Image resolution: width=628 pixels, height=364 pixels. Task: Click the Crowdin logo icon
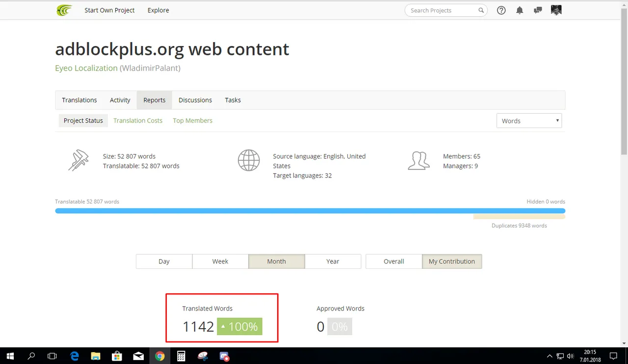(64, 10)
